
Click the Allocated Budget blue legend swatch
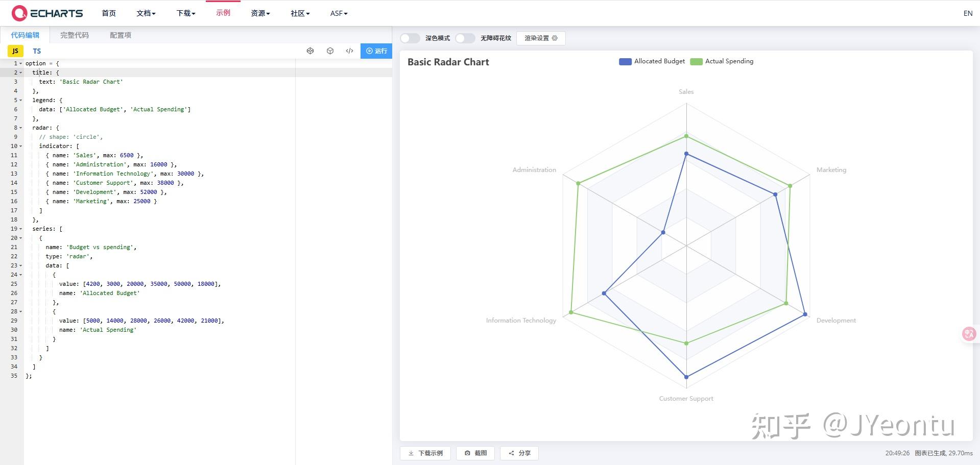(625, 62)
